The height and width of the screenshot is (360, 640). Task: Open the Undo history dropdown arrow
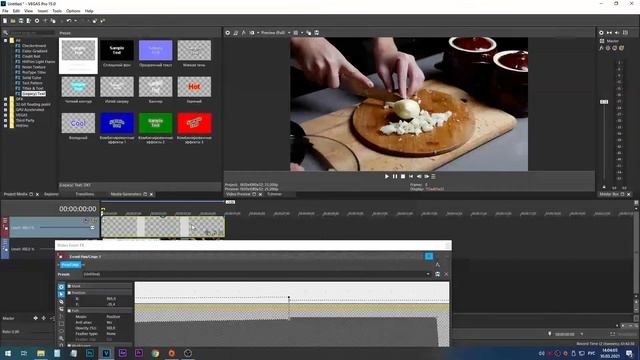click(x=75, y=21)
